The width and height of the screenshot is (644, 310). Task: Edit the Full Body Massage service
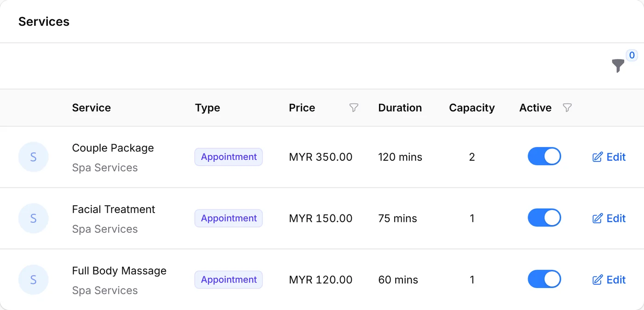point(609,280)
